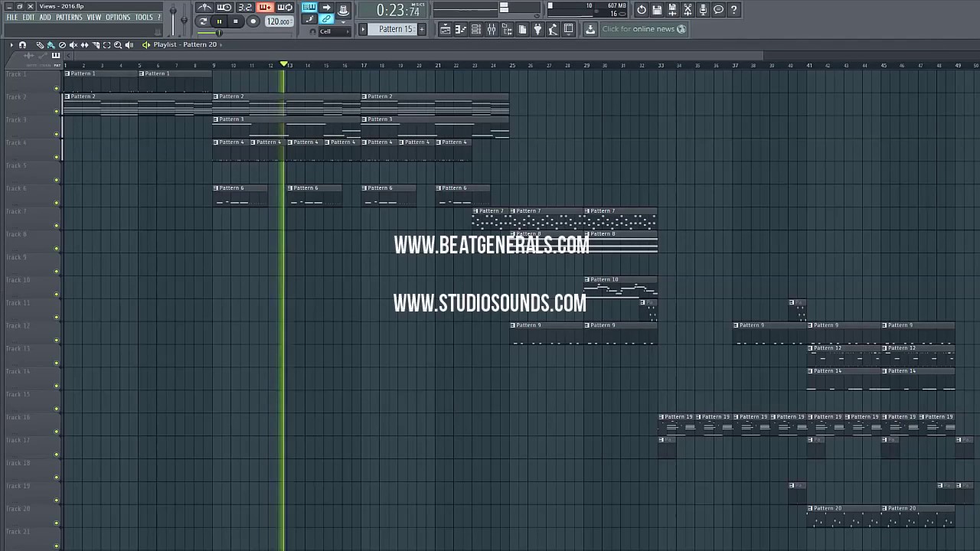Open the TOOLS menu
Screen dimensions: 980x551
click(x=144, y=18)
